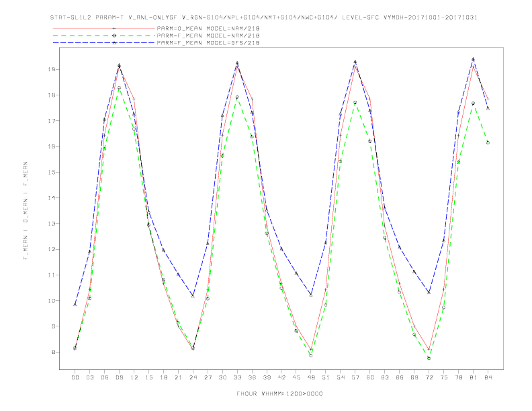Image resolution: width=532 pixels, height=411 pixels.
Task: Click x-axis tick label 72
Action: tap(429, 377)
